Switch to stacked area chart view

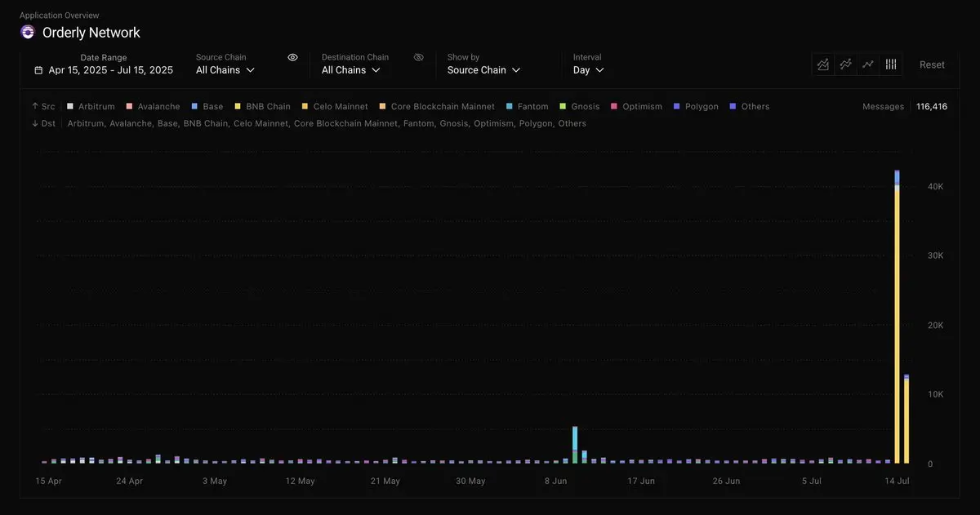pyautogui.click(x=823, y=64)
